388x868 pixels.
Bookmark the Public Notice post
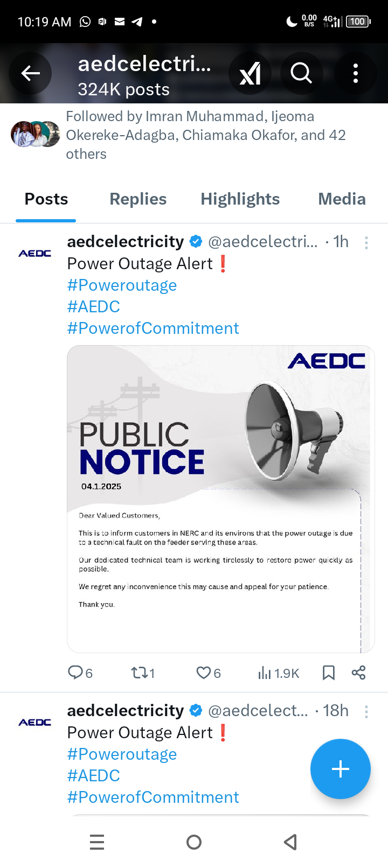328,673
